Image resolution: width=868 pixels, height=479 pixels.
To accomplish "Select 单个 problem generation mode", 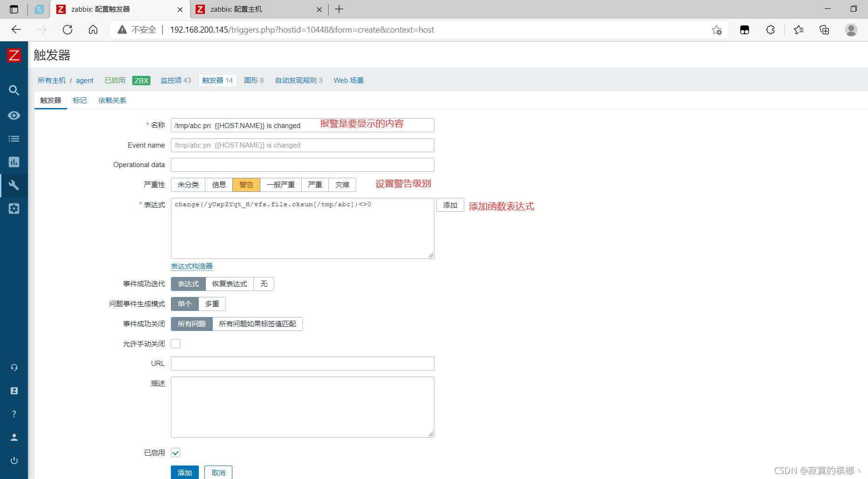I will pyautogui.click(x=185, y=304).
